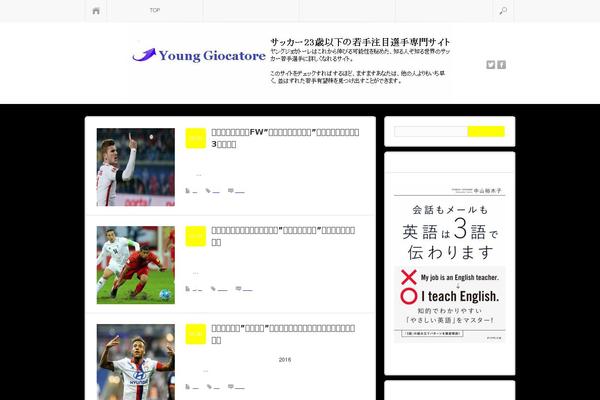The height and width of the screenshot is (400, 600).
Task: Click the comment icon under third article
Action: pyautogui.click(x=231, y=387)
